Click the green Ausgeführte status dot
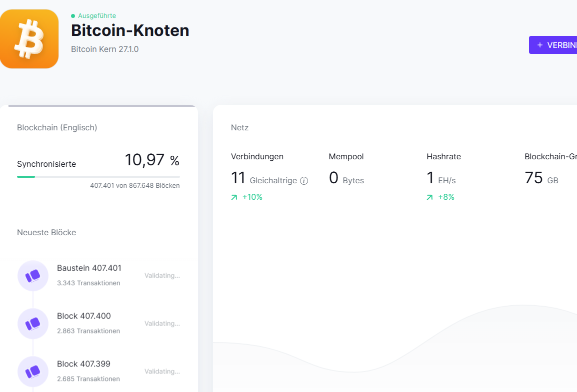Image resolution: width=577 pixels, height=392 pixels. (74, 15)
